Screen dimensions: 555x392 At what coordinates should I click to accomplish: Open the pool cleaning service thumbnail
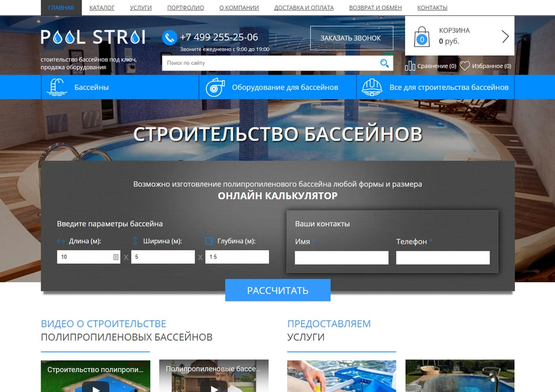342,376
